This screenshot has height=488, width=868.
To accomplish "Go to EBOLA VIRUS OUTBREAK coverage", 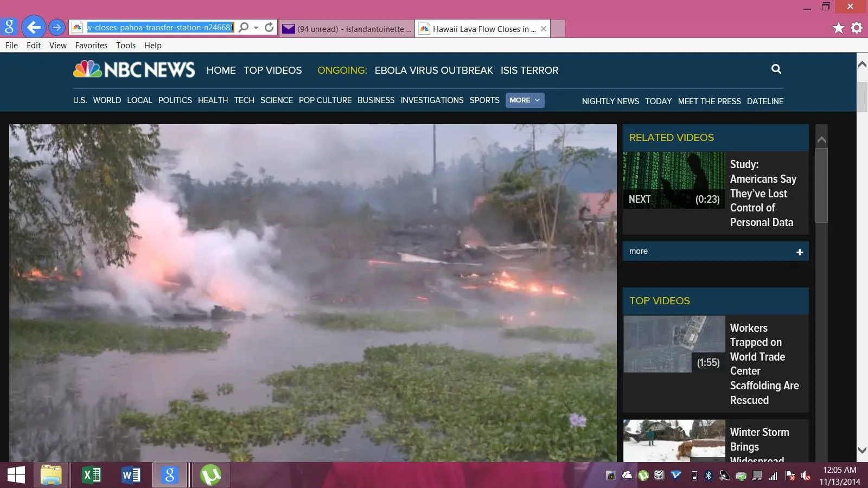I will [x=433, y=70].
